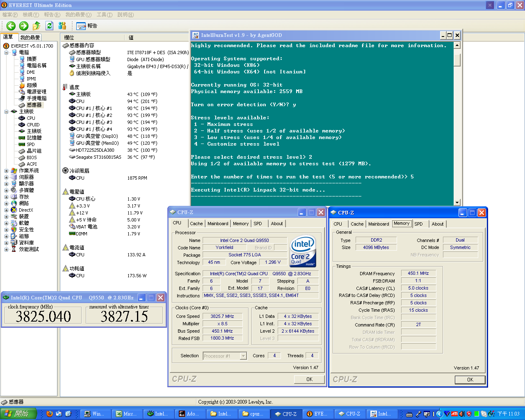Open the 說明(H) menu in EVEREST
The width and height of the screenshot is (525, 420).
(126, 15)
